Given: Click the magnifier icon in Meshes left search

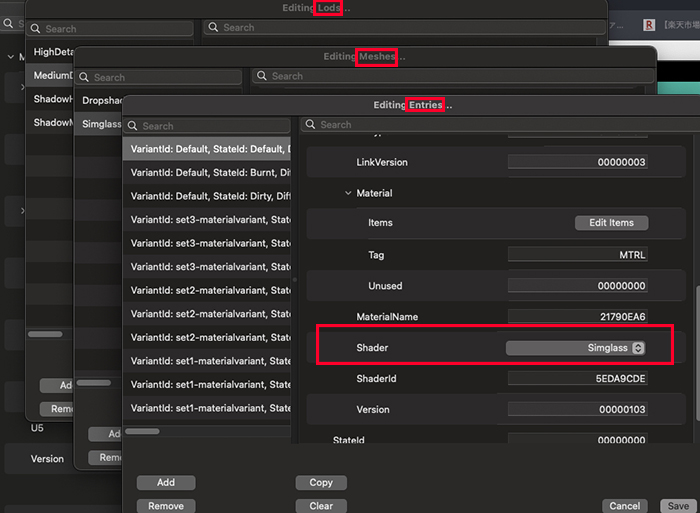Looking at the screenshot, I should [x=85, y=77].
